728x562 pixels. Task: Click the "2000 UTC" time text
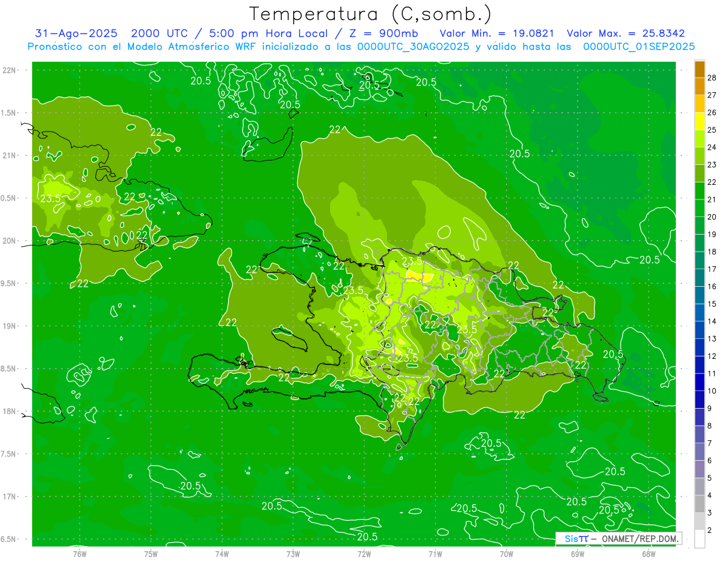coord(160,33)
